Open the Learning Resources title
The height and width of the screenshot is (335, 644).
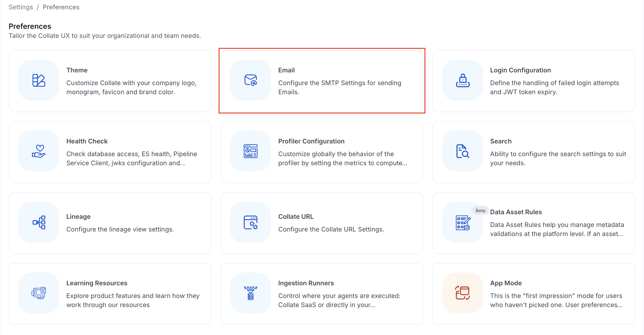tap(97, 283)
